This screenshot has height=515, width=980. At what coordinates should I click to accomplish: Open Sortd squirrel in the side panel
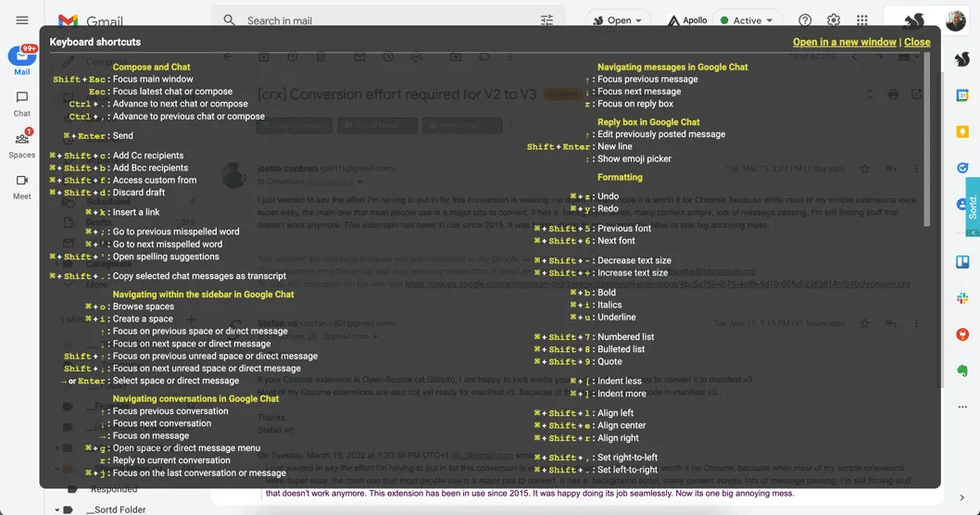(x=962, y=59)
